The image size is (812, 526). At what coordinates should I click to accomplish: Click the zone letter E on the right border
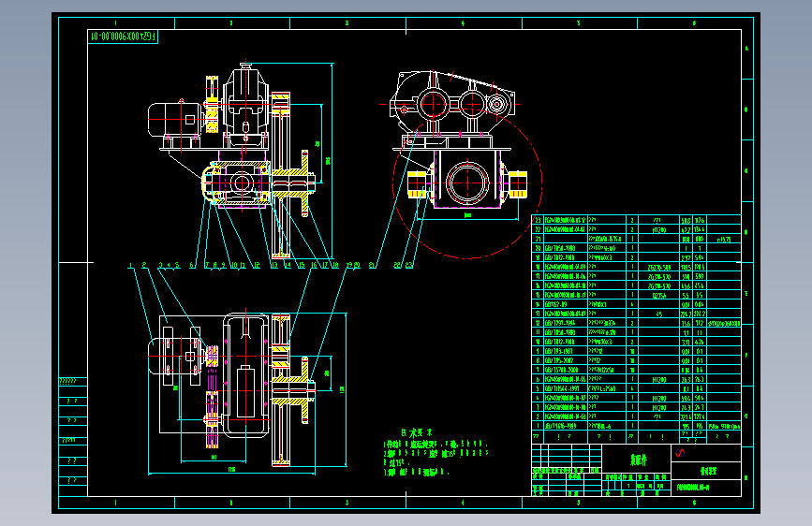[746, 294]
